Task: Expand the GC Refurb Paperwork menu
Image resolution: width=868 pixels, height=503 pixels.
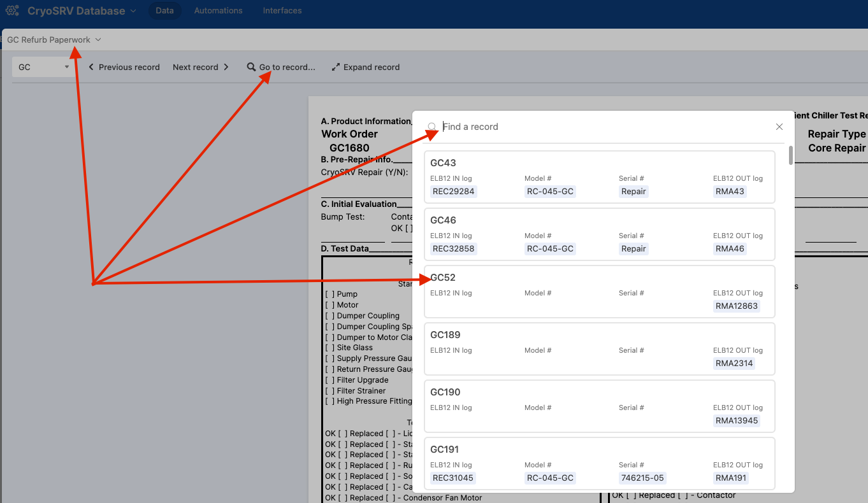Action: click(54, 39)
